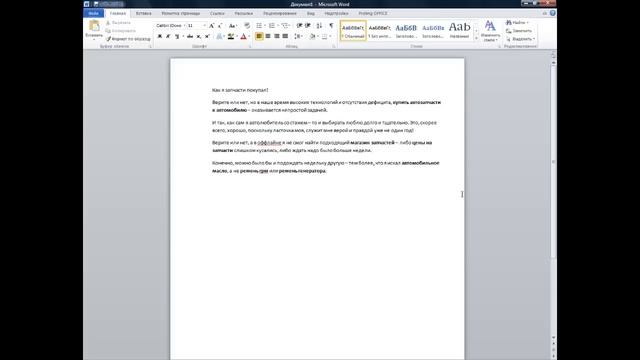Switch to the Insert (Вставка) tab

click(x=144, y=13)
